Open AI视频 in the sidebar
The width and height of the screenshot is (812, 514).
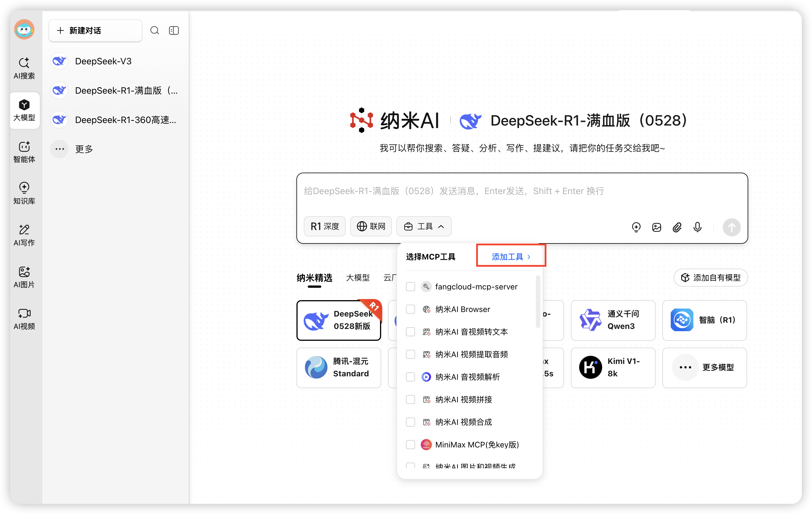tap(24, 318)
